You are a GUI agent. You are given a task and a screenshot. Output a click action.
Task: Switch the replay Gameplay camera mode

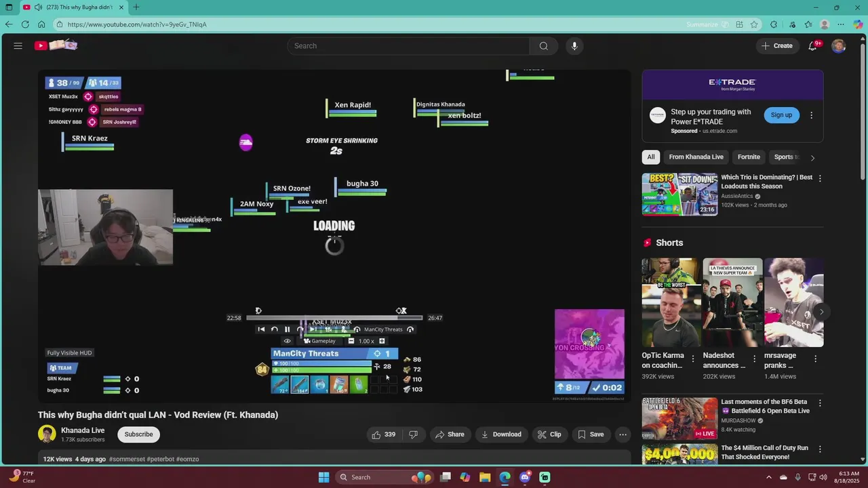(319, 341)
